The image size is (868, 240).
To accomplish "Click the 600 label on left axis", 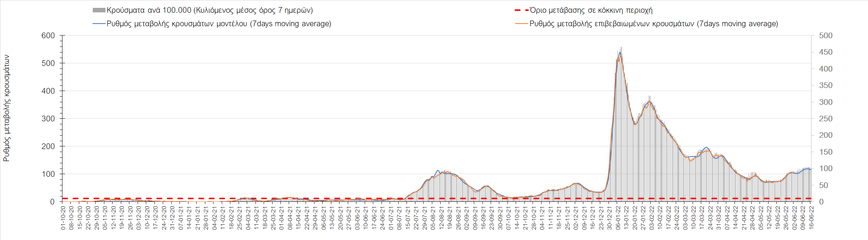I will click(48, 36).
